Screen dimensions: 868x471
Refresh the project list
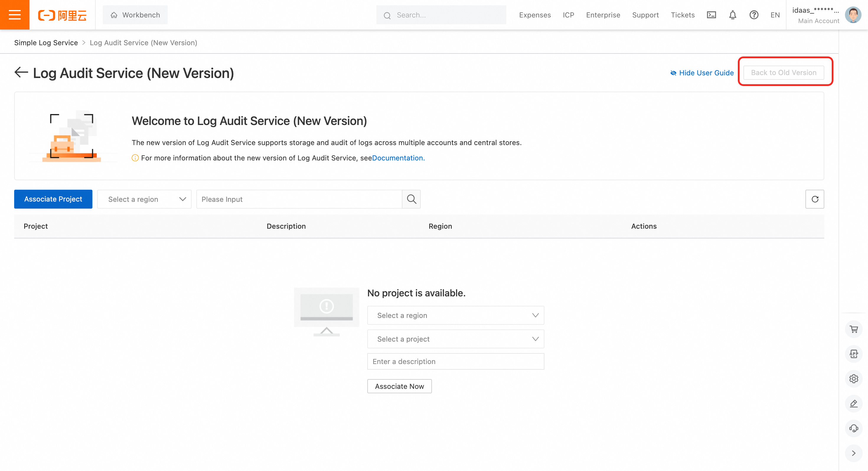coord(815,199)
